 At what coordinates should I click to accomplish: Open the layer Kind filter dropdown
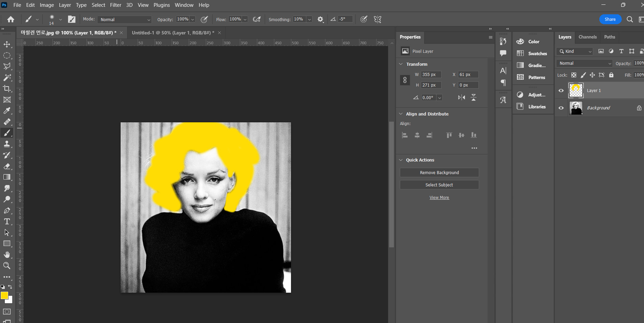click(575, 51)
